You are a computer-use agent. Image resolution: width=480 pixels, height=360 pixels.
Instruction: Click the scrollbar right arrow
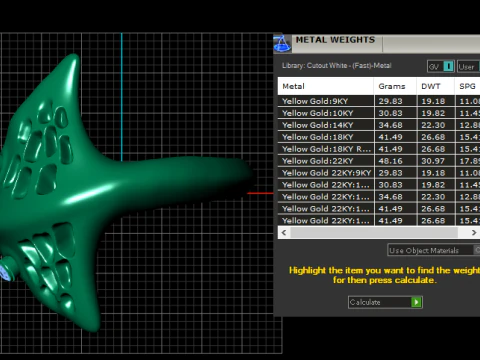coord(474,233)
